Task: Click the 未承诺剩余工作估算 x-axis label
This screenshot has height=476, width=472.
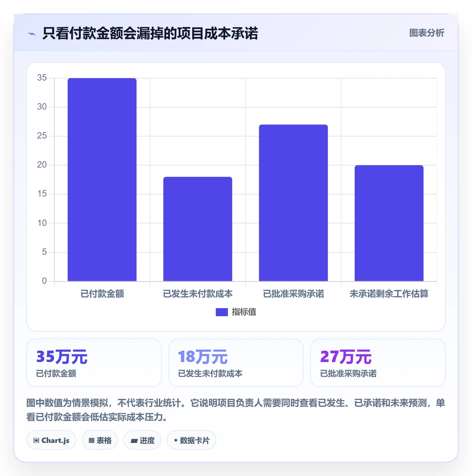Action: pos(389,294)
